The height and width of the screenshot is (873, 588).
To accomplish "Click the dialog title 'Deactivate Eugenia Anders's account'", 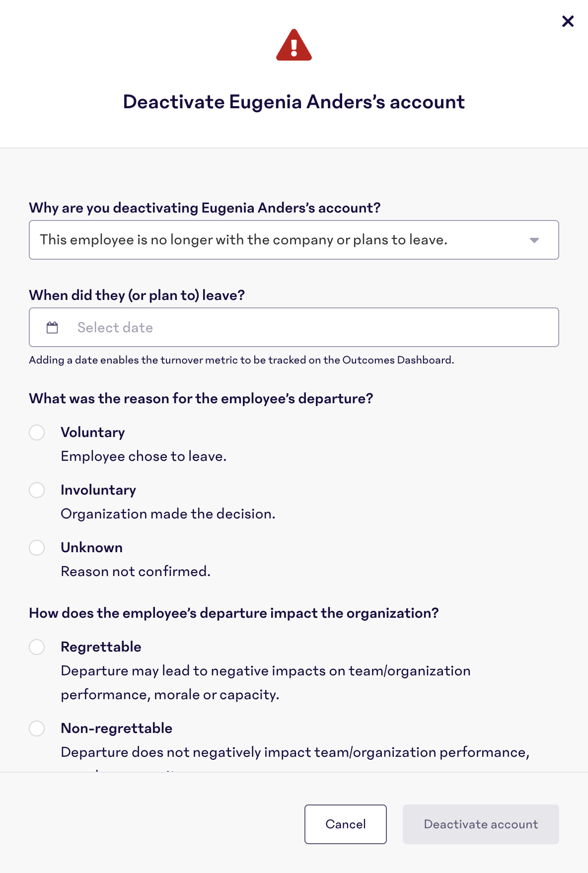I will pyautogui.click(x=294, y=102).
